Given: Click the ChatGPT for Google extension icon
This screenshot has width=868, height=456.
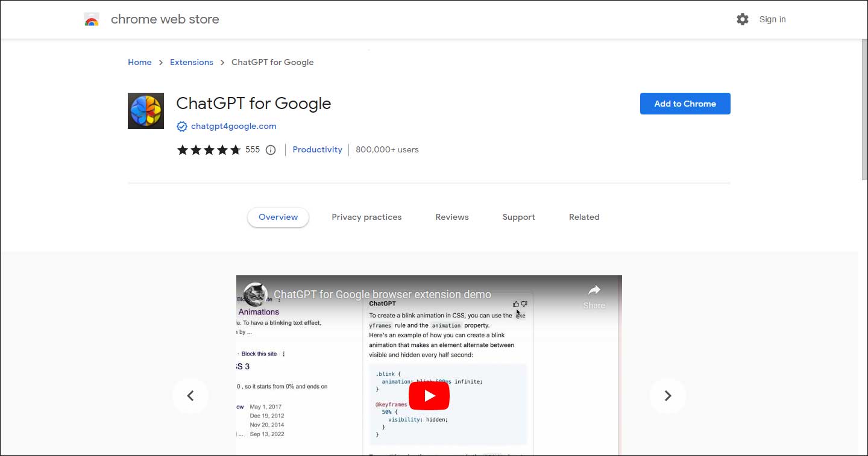Looking at the screenshot, I should pos(146,111).
